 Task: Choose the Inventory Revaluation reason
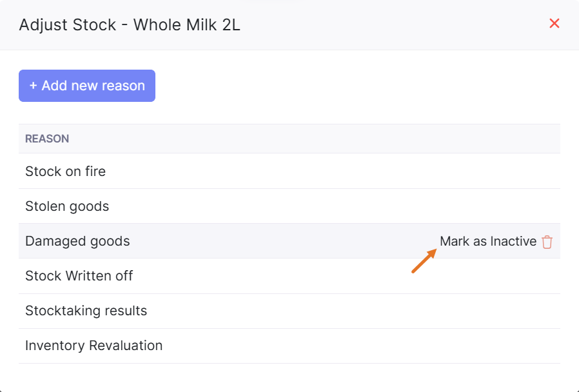93,346
